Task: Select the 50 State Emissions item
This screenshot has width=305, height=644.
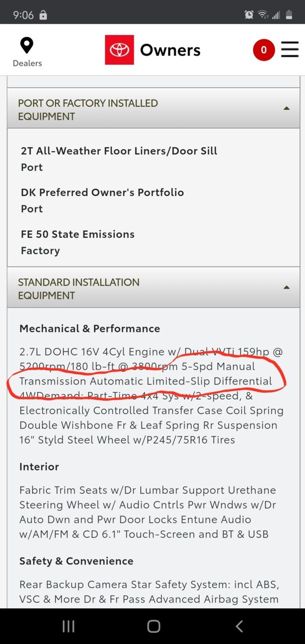Action: point(78,242)
